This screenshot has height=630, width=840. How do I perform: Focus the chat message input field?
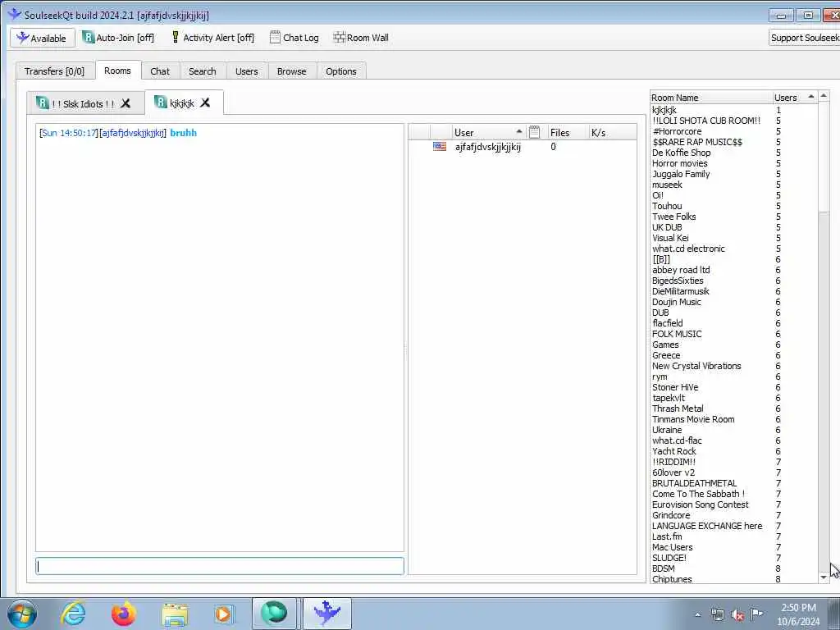tap(220, 566)
